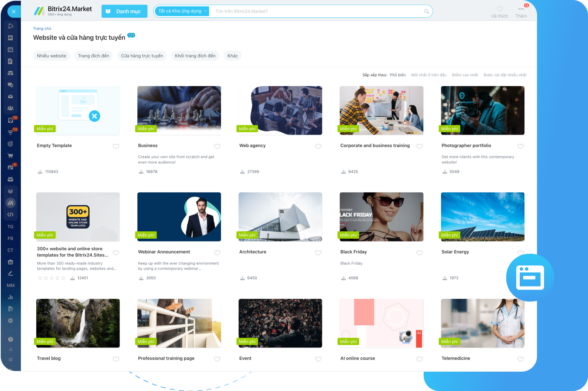Click the Bitrix24 Market slashes sidebar icon

(10, 203)
